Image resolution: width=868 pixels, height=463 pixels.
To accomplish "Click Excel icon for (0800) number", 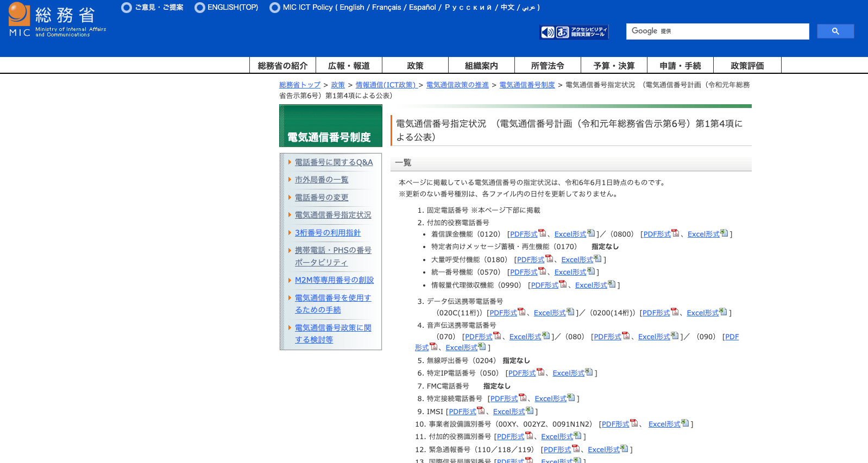I will coord(724,233).
